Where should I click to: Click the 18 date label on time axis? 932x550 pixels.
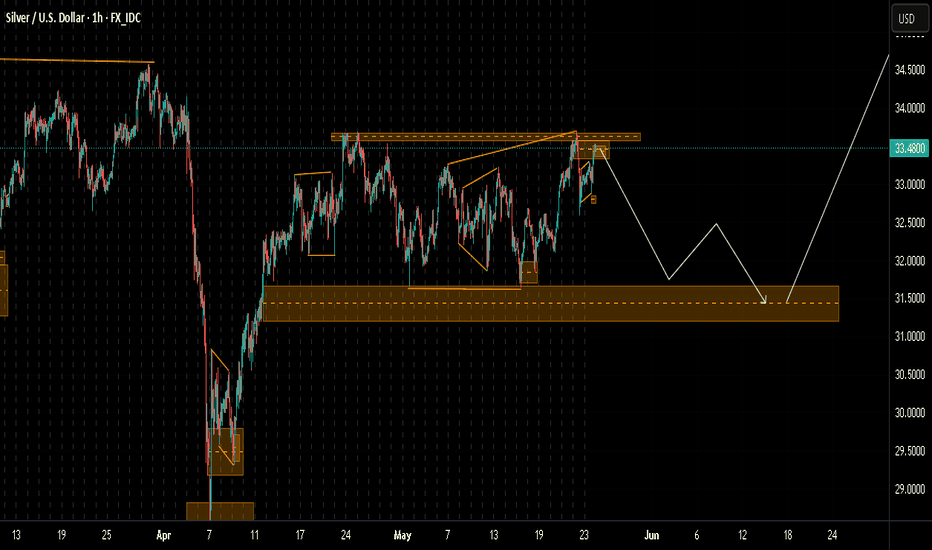click(788, 535)
